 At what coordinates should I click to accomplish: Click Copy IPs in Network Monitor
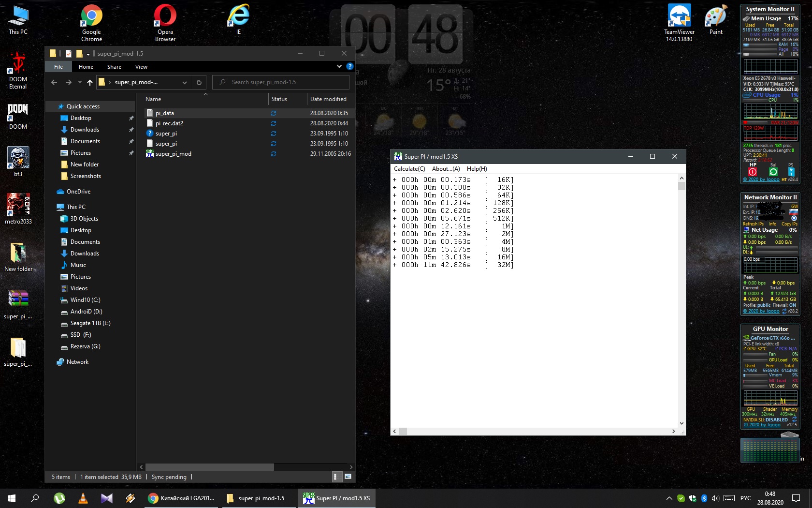789,224
